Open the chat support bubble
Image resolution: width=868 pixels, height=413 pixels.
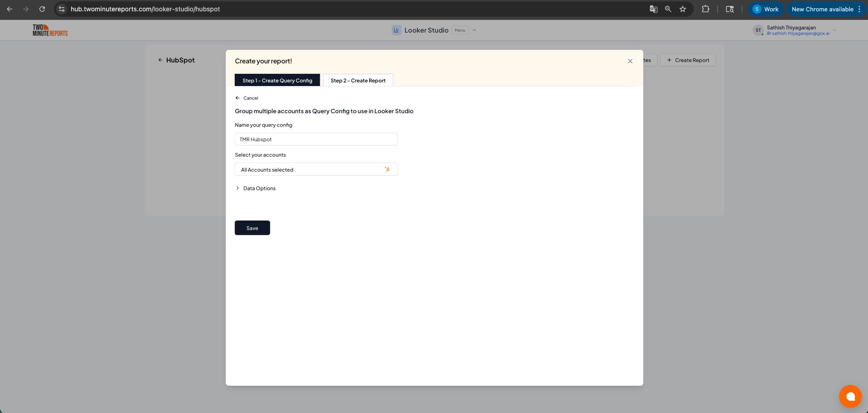click(x=851, y=396)
